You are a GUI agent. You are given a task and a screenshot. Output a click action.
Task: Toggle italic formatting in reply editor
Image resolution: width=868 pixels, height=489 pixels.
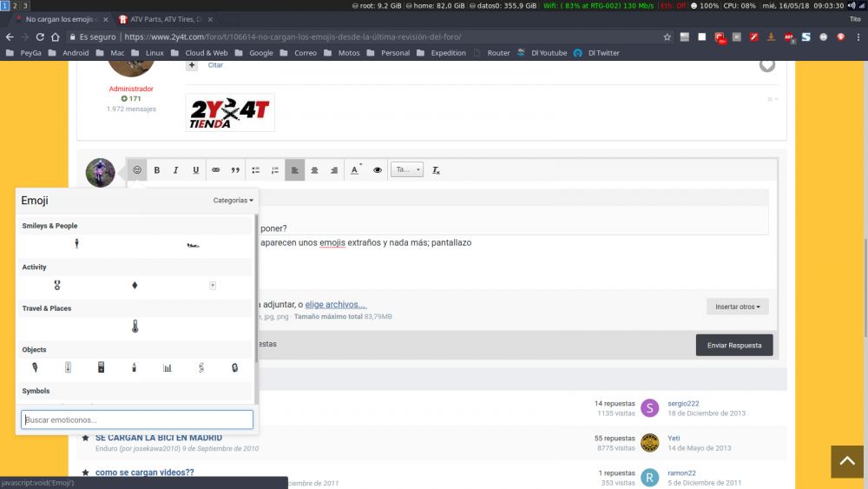[176, 170]
